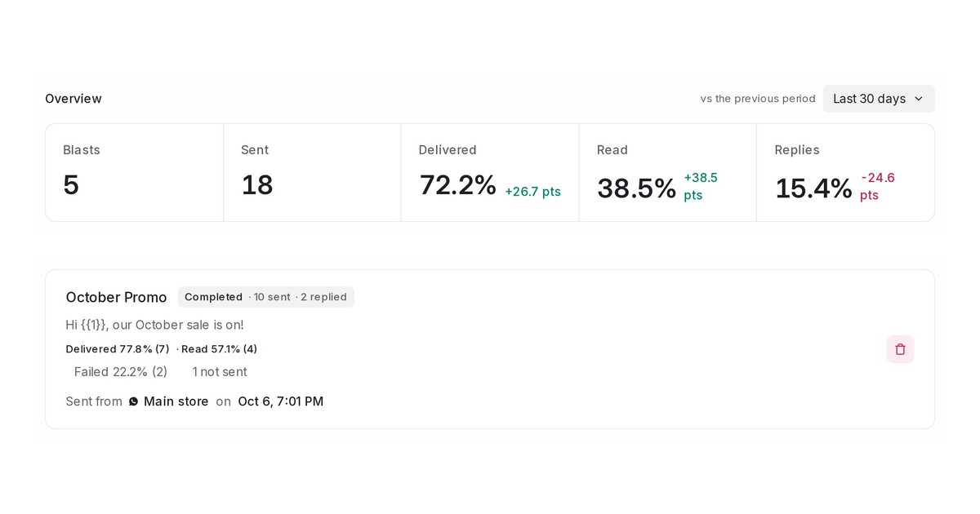Image resolution: width=980 pixels, height=514 pixels.
Task: Select the Blasts stat card
Action: pyautogui.click(x=134, y=172)
